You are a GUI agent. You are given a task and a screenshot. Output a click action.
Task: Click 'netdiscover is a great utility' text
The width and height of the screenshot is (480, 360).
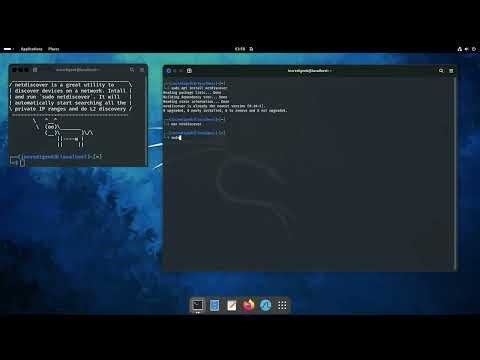coord(64,85)
